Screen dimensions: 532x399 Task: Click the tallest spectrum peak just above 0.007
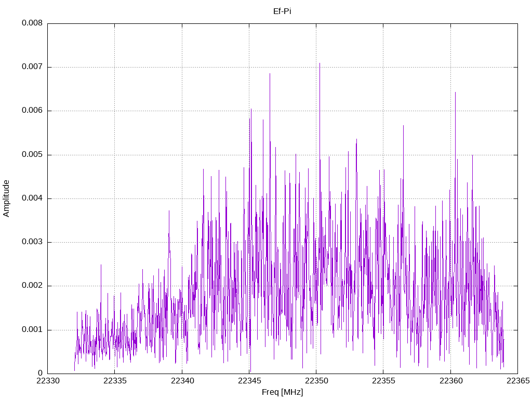(x=320, y=63)
